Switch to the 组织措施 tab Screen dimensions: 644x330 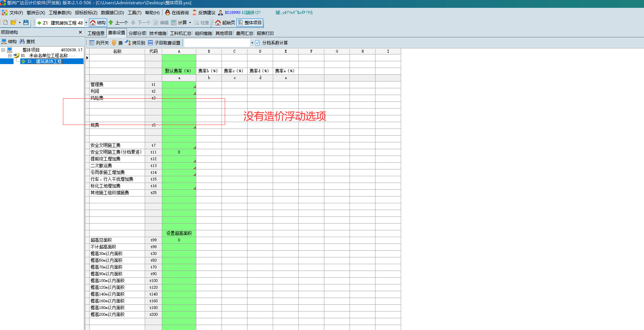pyautogui.click(x=203, y=33)
